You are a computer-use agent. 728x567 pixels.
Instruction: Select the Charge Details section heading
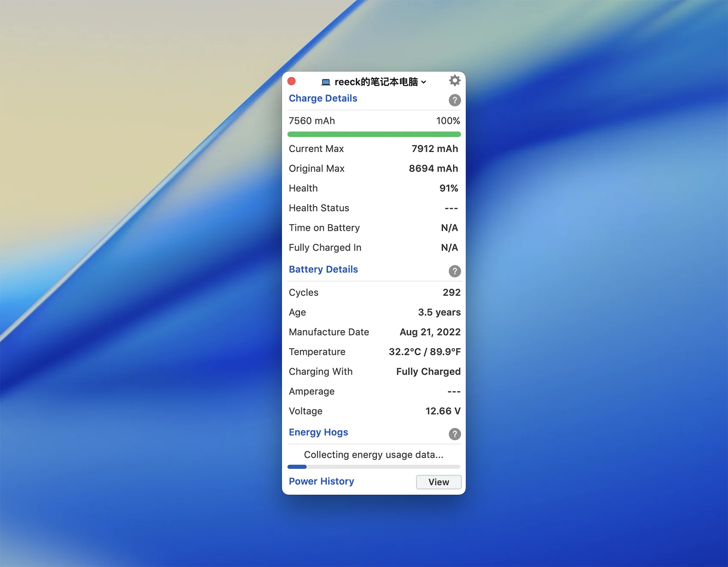(323, 98)
